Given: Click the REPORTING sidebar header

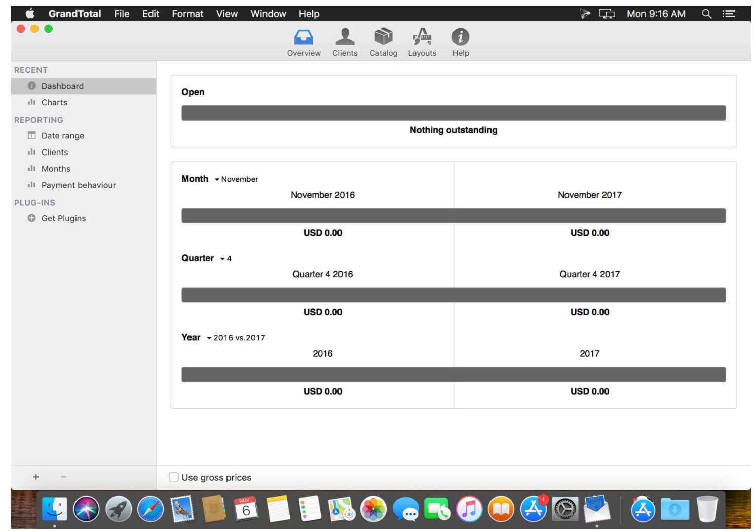Looking at the screenshot, I should [x=39, y=120].
